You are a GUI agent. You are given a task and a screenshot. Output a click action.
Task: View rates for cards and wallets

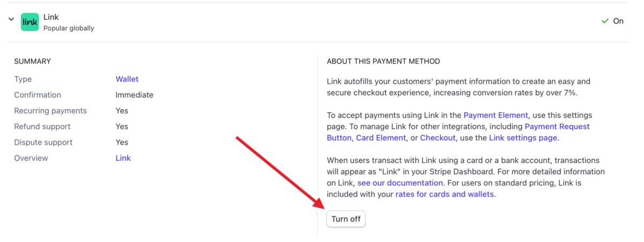click(444, 194)
